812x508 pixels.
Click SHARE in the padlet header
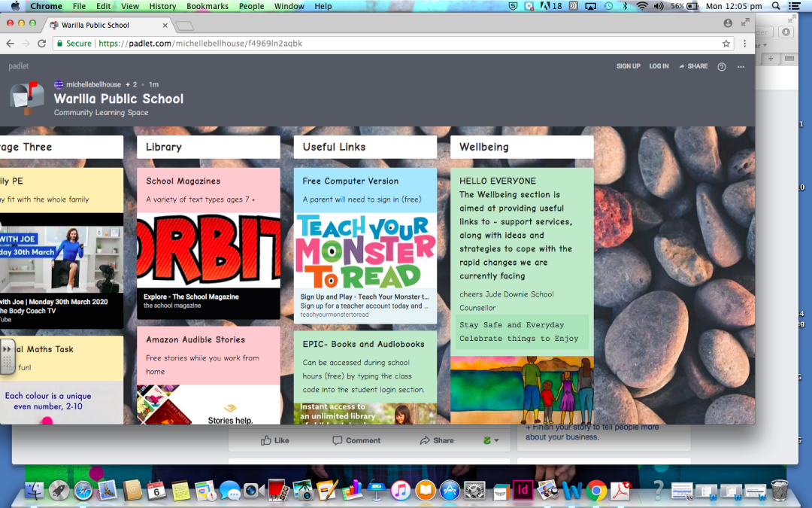693,66
